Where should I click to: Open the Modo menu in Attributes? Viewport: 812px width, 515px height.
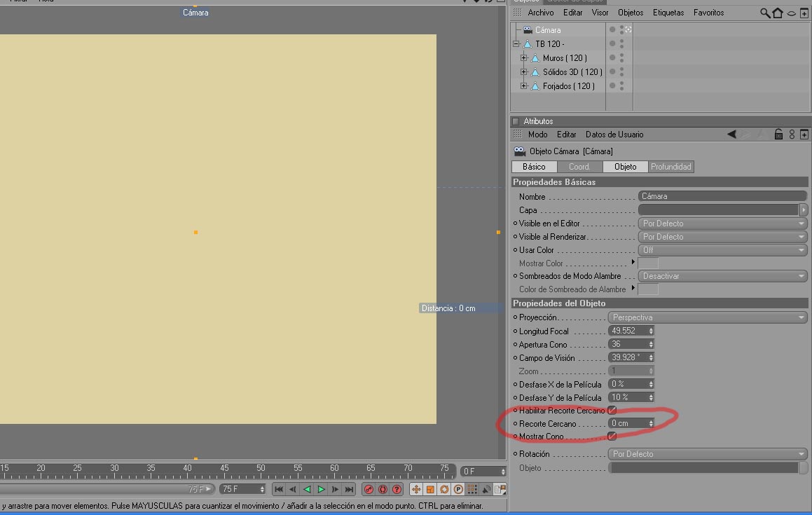(537, 135)
